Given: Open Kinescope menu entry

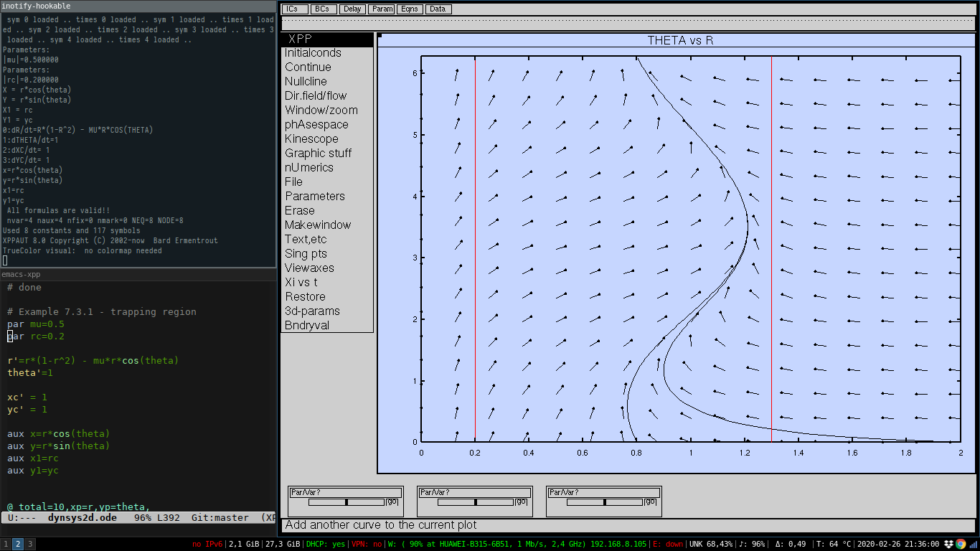Looking at the screenshot, I should coord(327,139).
